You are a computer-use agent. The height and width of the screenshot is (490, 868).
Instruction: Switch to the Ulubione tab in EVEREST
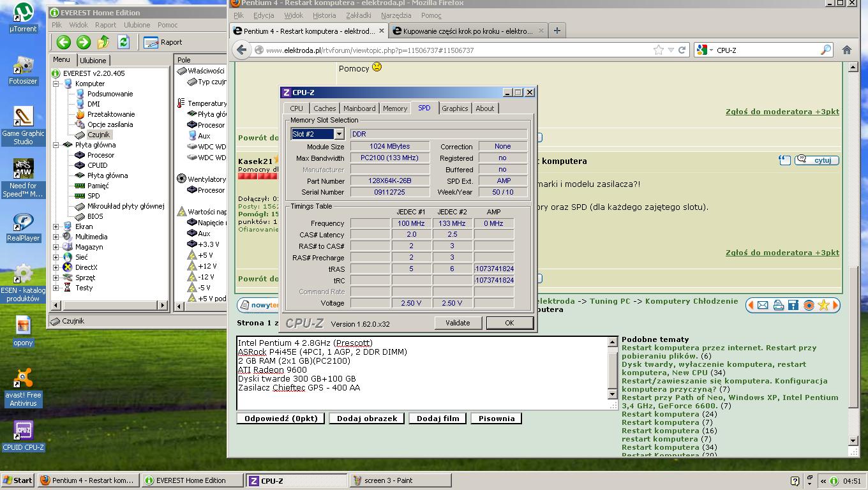click(x=93, y=61)
